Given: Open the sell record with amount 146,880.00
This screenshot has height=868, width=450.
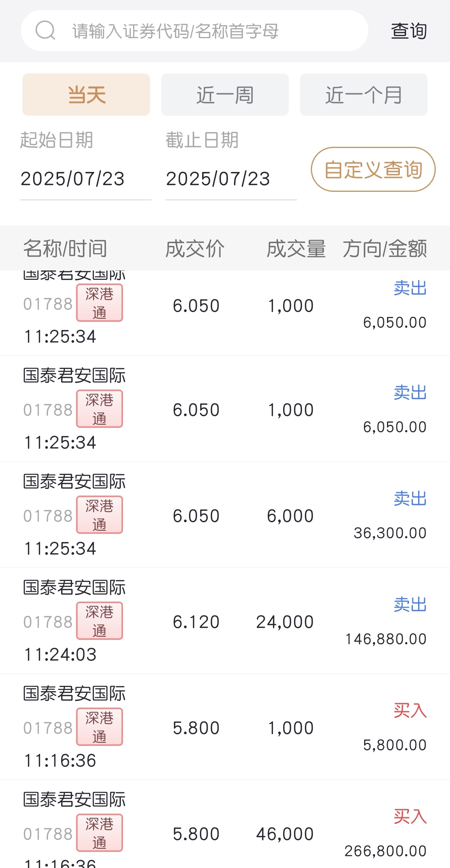Looking at the screenshot, I should coord(225,621).
